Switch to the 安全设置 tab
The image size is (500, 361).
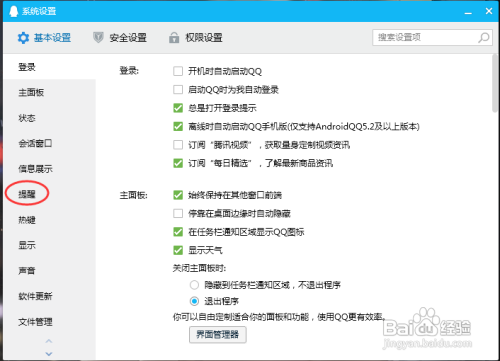coord(120,38)
